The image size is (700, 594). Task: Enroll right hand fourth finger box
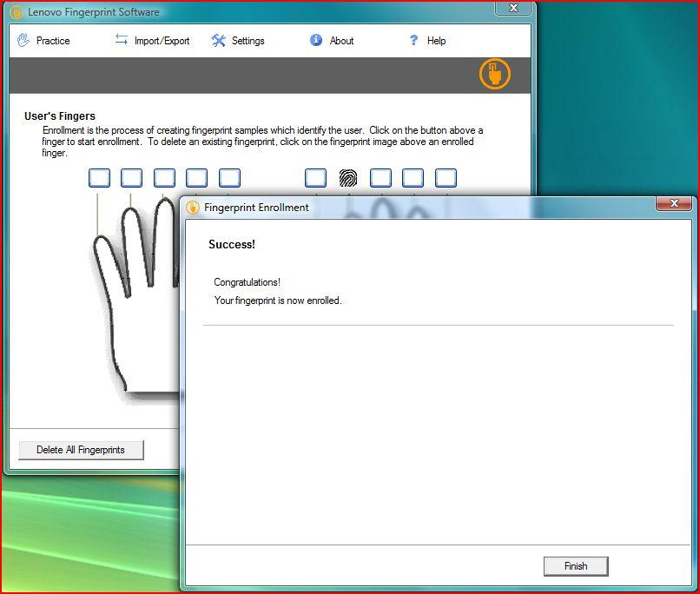click(x=413, y=178)
